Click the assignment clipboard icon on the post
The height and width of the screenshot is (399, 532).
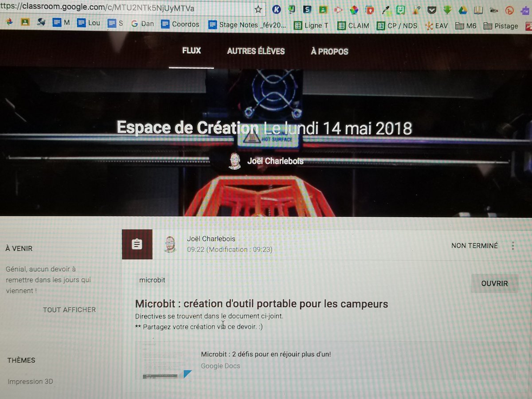[137, 244]
